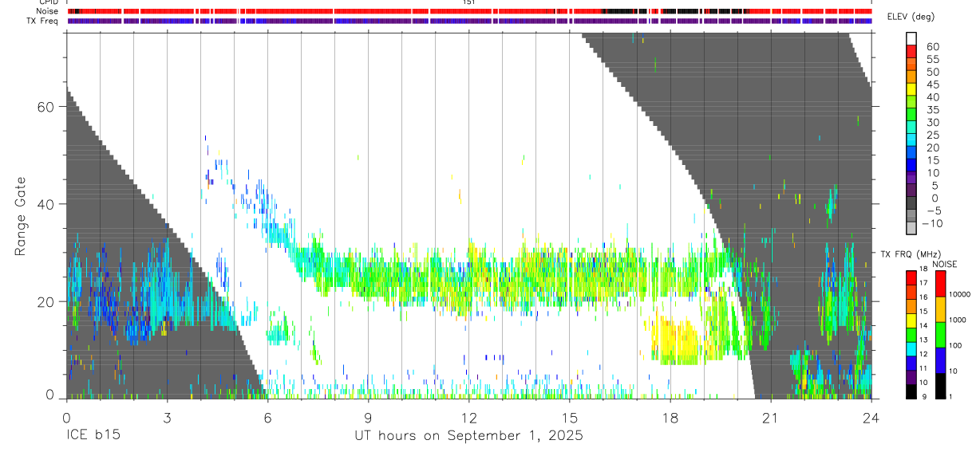The height and width of the screenshot is (452, 980).
Task: Click the red top swatch of TX FRQ color bar
Action: [911, 277]
